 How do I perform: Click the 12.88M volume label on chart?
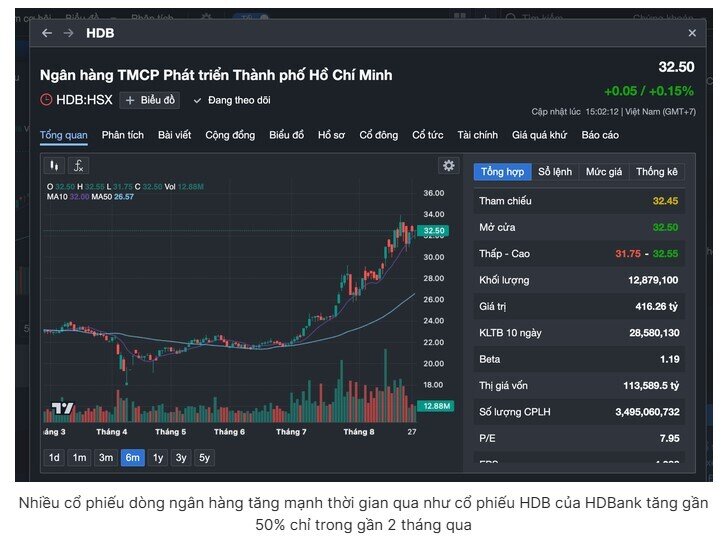point(436,406)
